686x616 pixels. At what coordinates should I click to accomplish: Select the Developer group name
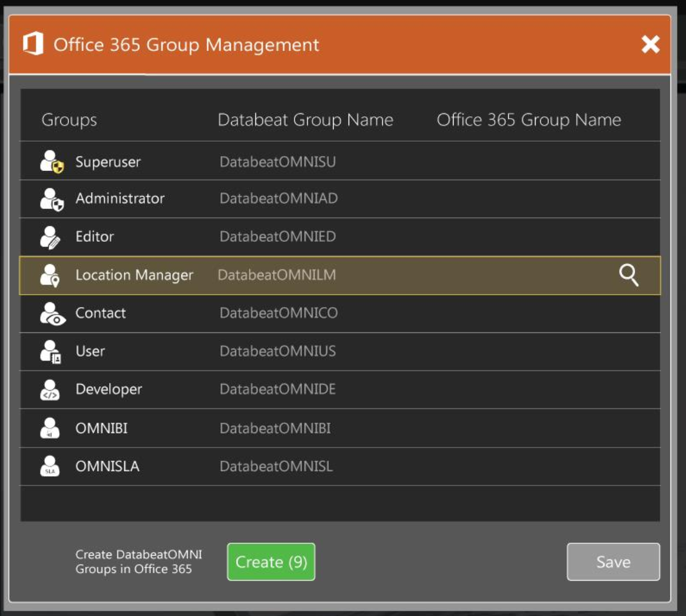[109, 389]
